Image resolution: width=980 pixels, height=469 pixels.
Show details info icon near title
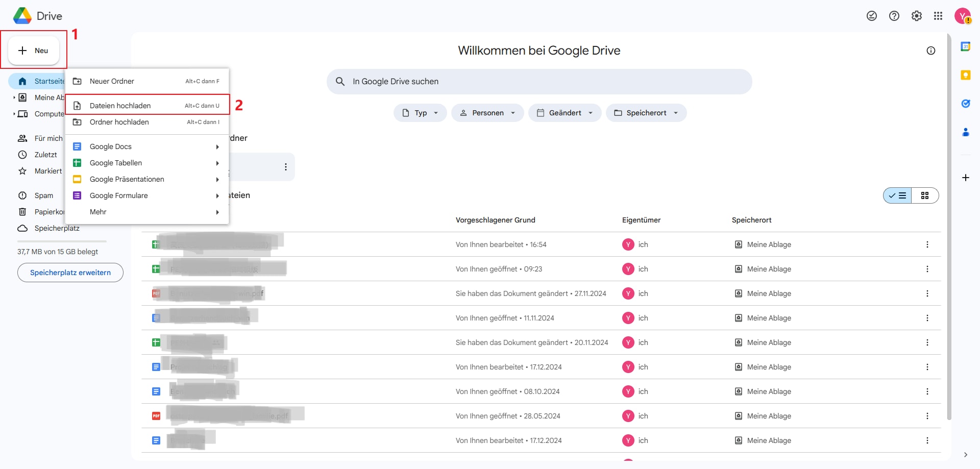[931, 51]
